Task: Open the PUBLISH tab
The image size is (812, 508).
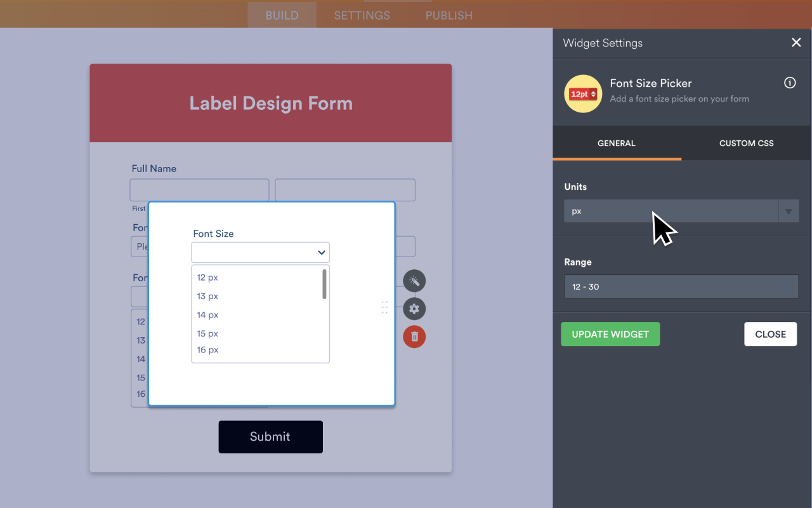Action: [449, 15]
